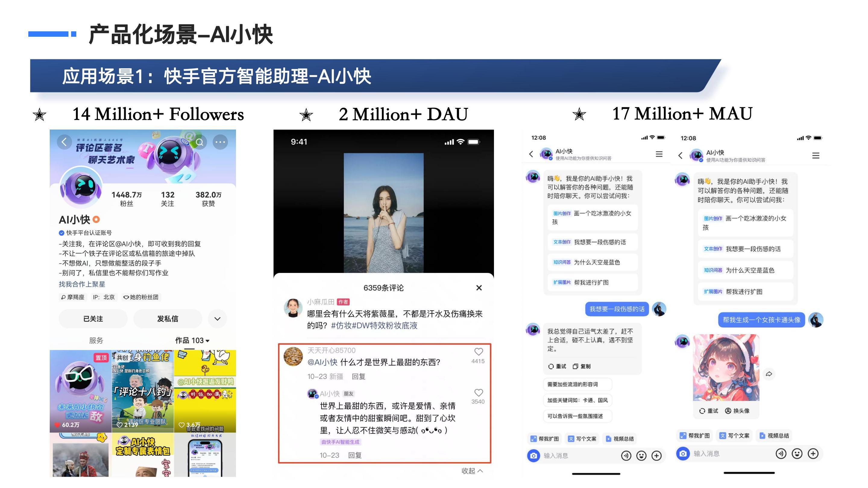This screenshot has width=868, height=488.
Task: Click 换头像 under the cartoon avatar image
Action: click(737, 411)
